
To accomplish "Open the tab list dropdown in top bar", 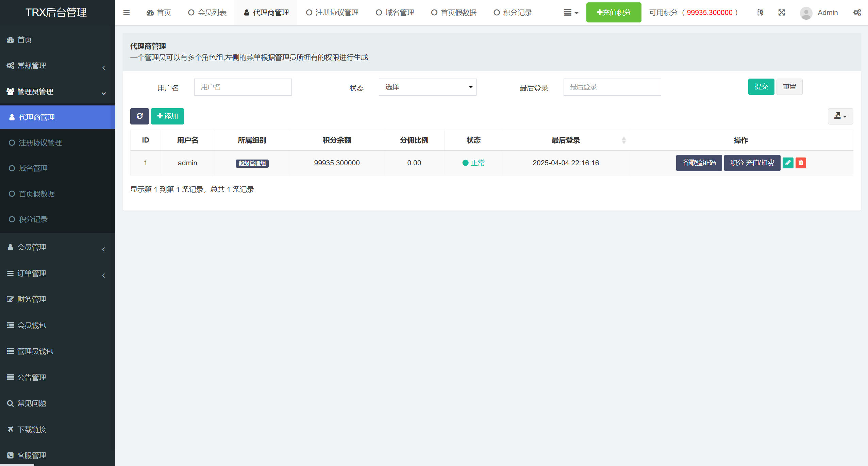I will click(571, 13).
